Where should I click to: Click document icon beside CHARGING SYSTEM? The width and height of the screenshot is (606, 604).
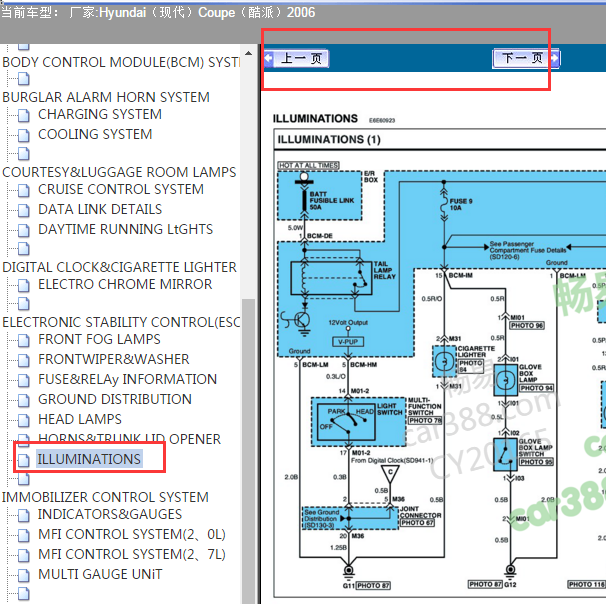[x=24, y=115]
